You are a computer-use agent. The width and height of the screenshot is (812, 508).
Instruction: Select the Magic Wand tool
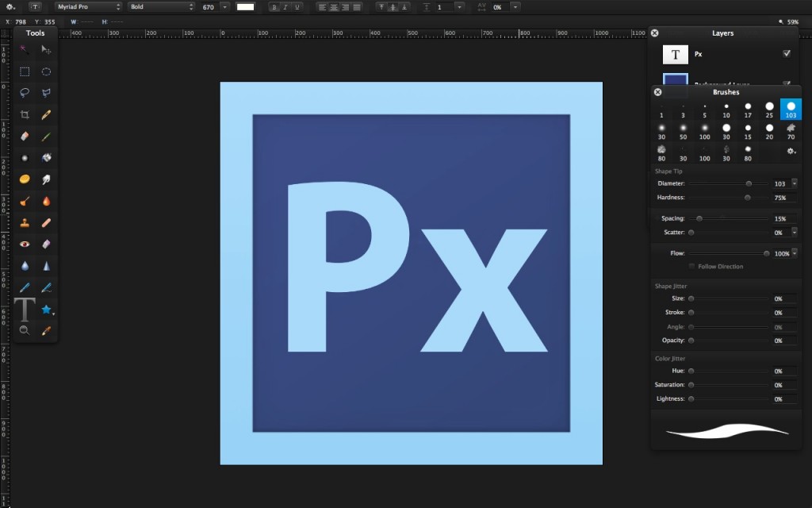click(x=25, y=50)
